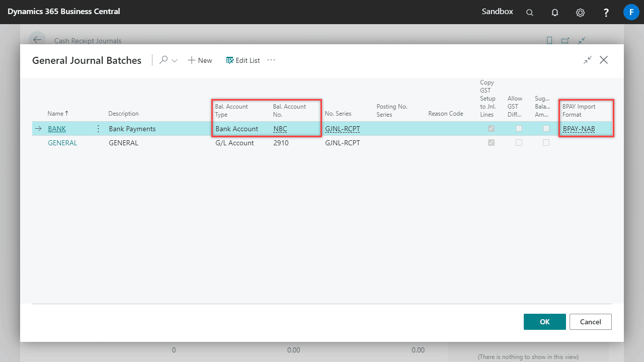Toggle Copy GST Setup checkbox for BANK
Image resolution: width=644 pixels, height=362 pixels.
[x=492, y=129]
